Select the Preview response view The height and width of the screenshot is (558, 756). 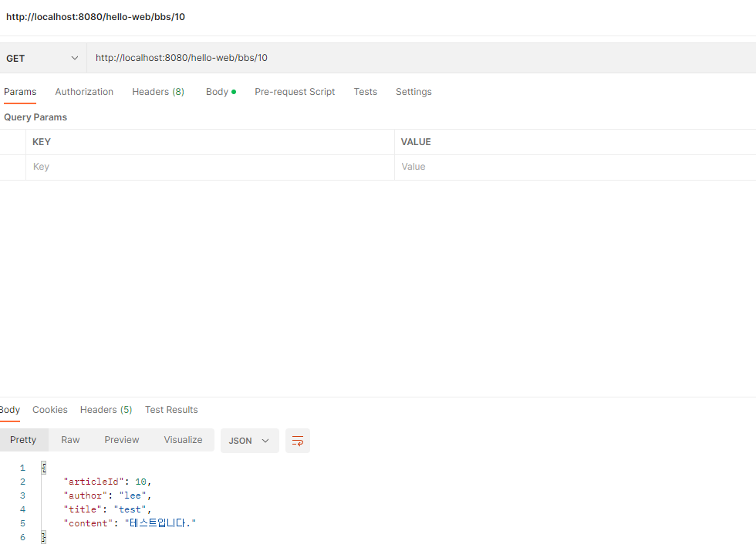click(x=122, y=440)
